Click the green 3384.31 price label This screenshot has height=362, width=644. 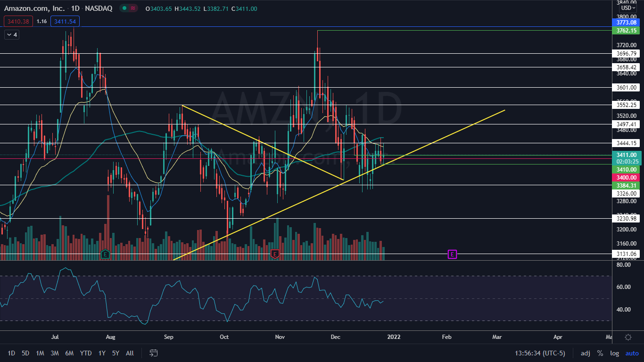[x=627, y=185]
